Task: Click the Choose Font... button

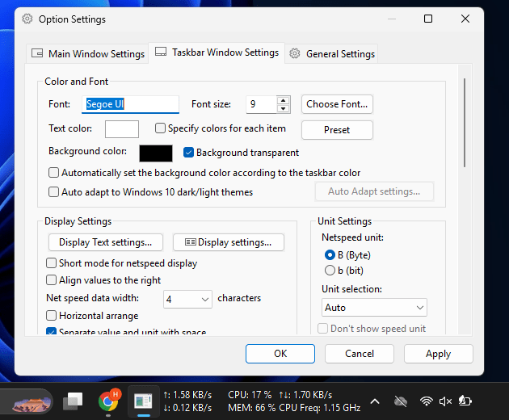Action: tap(337, 104)
